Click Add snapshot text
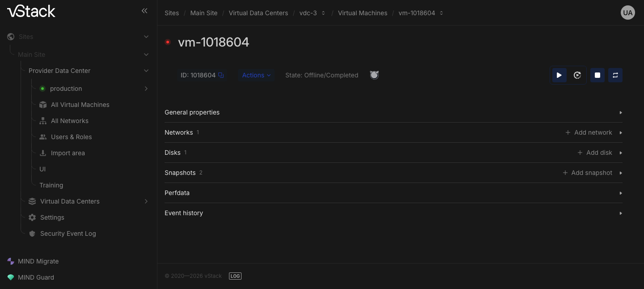Image resolution: width=644 pixels, height=289 pixels. 592,173
